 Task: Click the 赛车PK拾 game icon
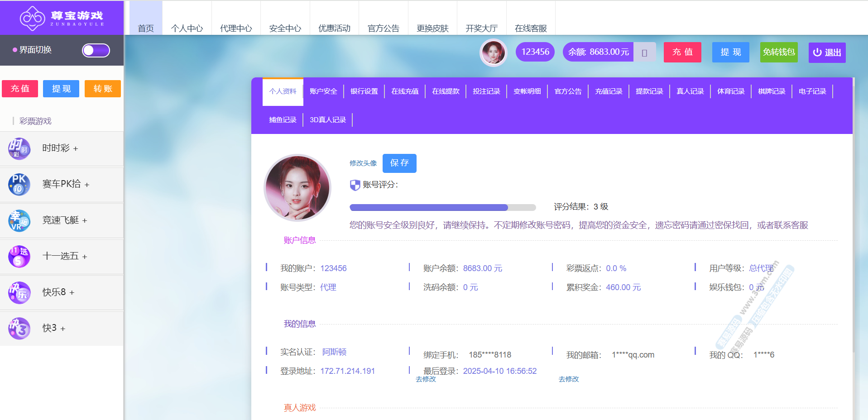[19, 184]
